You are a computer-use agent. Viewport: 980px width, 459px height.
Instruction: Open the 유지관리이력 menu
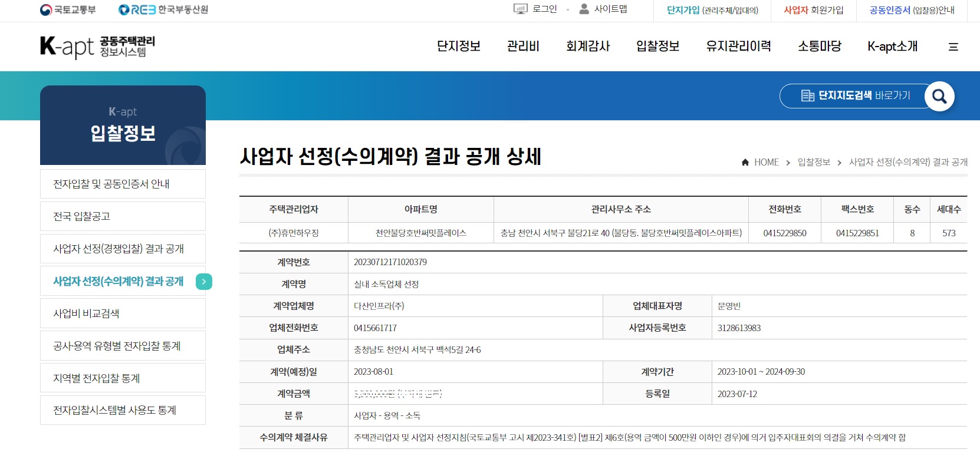click(x=738, y=47)
